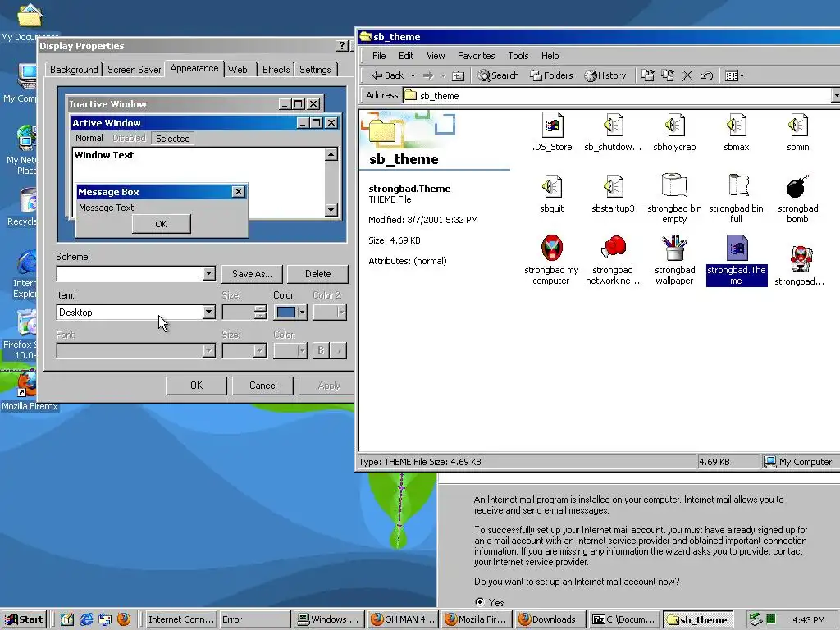Click scroll down arrow in Window Text preview
The width and height of the screenshot is (840, 630).
click(331, 209)
